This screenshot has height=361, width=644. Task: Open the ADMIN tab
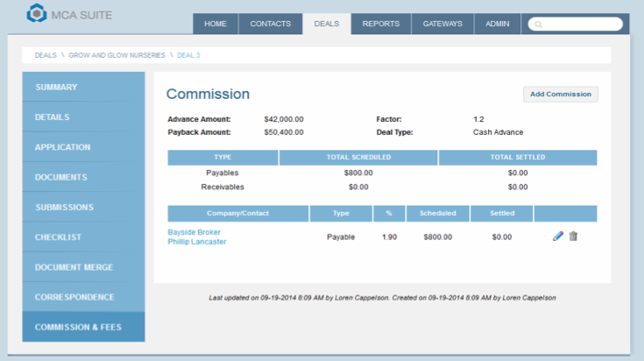[498, 24]
